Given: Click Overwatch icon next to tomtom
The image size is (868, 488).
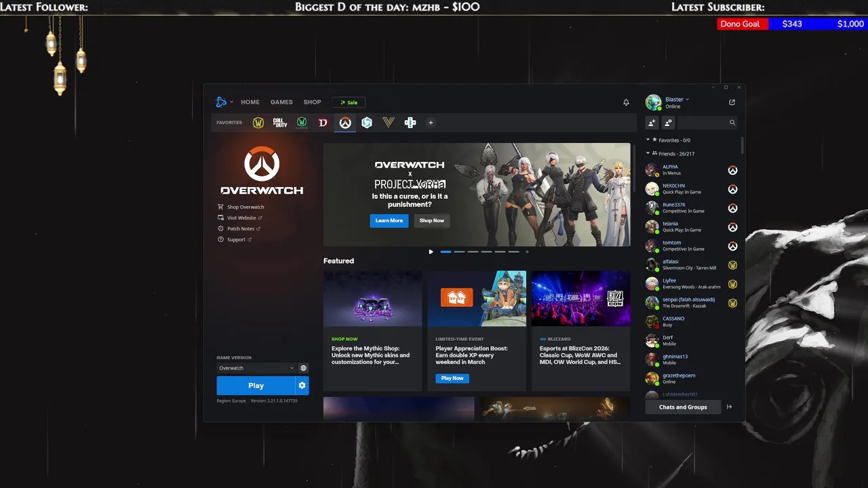Looking at the screenshot, I should pos(732,246).
